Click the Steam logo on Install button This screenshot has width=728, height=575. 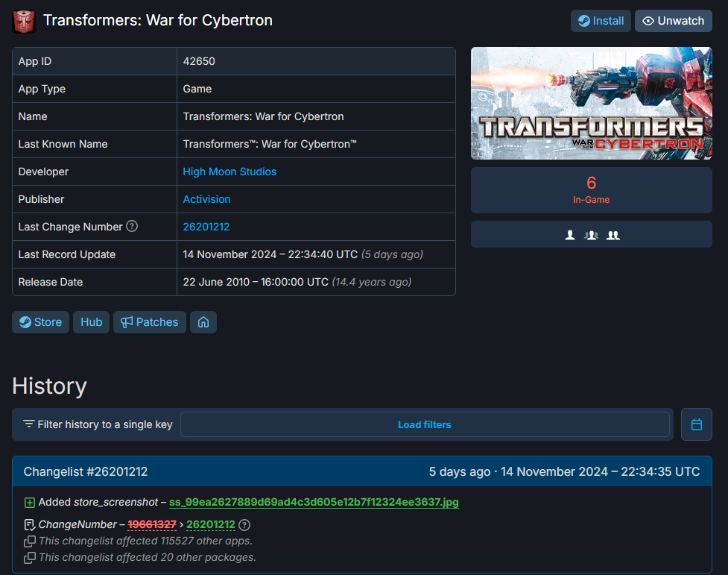point(584,21)
